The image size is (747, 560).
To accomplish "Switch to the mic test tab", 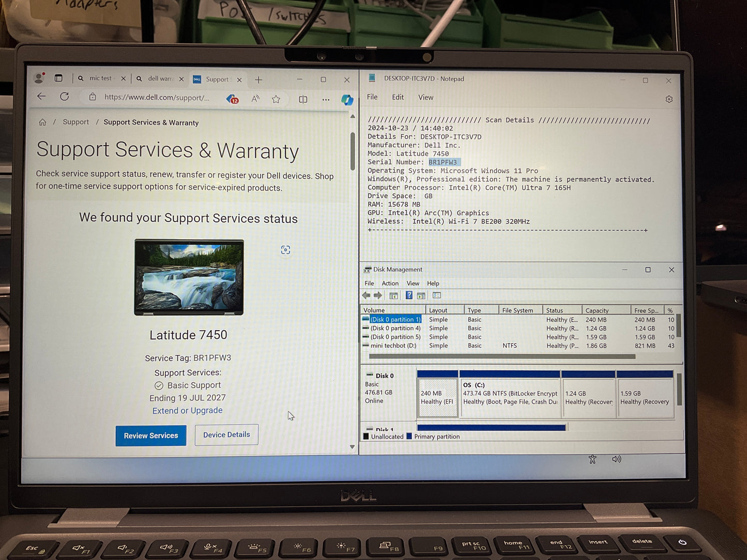I will pos(100,78).
